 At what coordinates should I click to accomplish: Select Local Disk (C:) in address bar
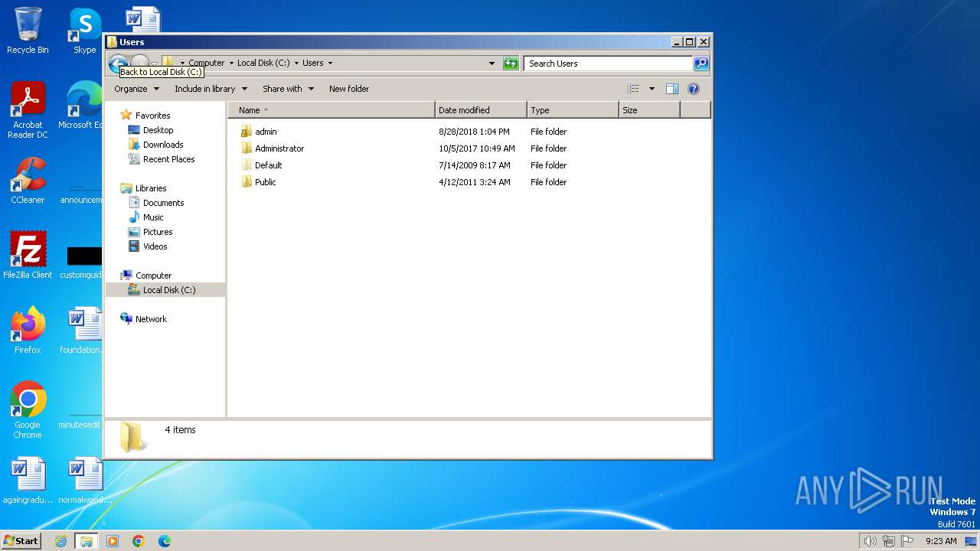263,63
